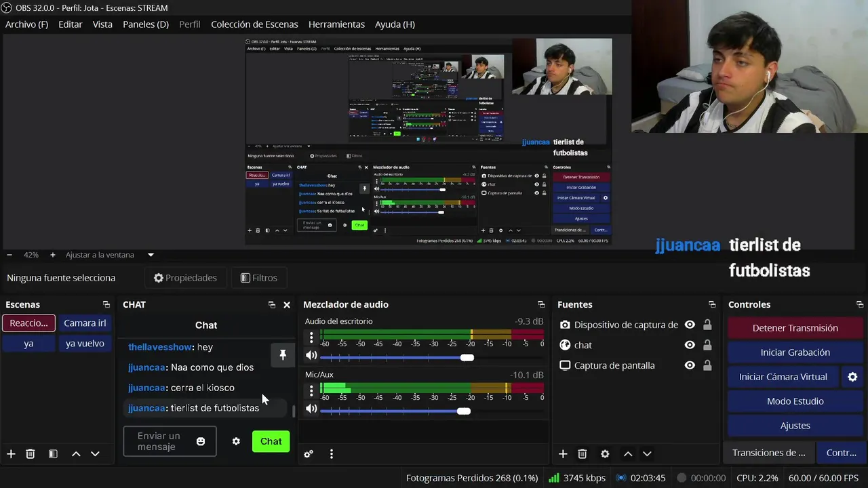
Task: Open Ayuda (H) menu
Action: pos(395,24)
